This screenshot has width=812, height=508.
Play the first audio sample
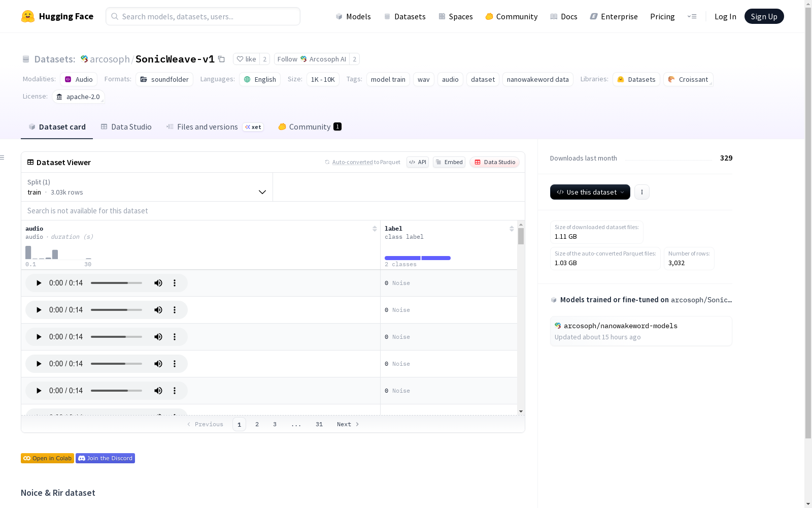39,283
